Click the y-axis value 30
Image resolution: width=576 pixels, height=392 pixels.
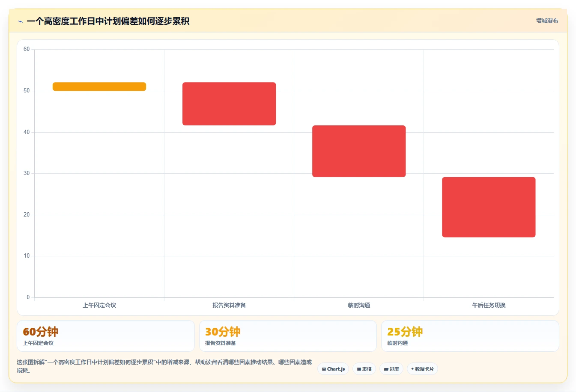tap(27, 173)
